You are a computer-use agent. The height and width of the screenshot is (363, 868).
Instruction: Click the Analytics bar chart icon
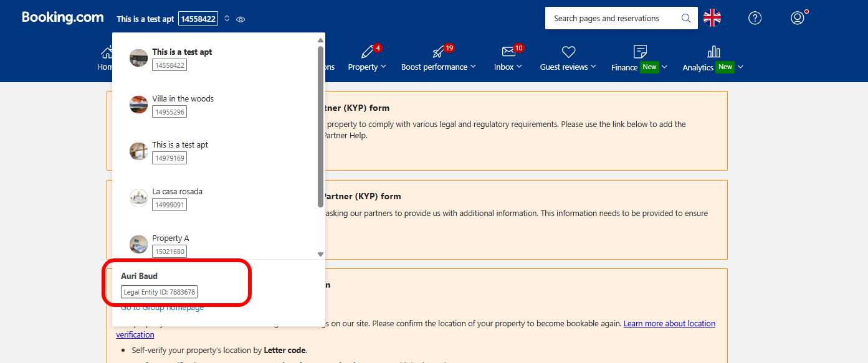point(713,52)
